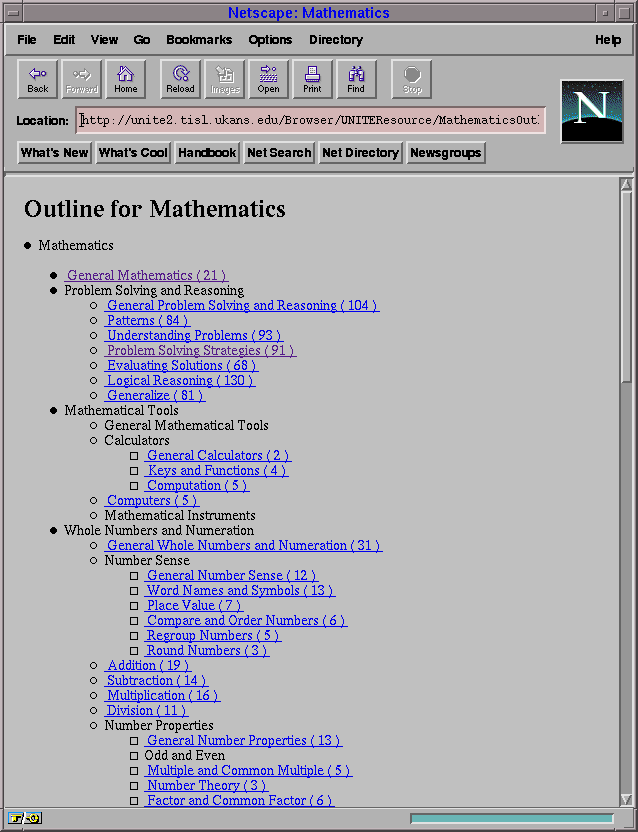Follow Multiple and Common Multiple ( 5 ) link

(x=248, y=770)
